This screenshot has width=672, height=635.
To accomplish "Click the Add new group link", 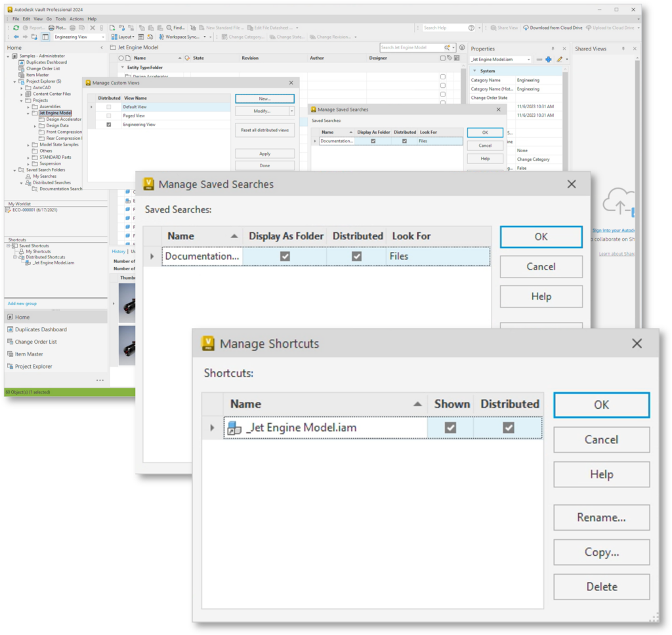I will 22,304.
